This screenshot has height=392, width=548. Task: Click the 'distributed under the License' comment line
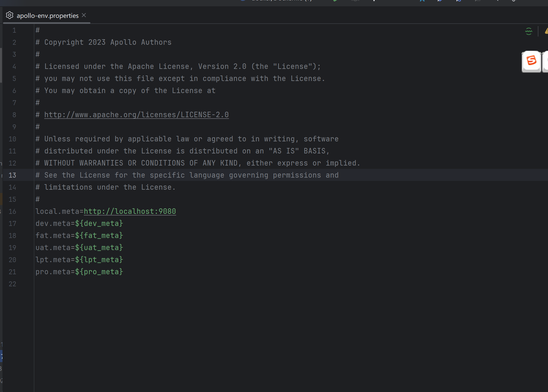click(182, 151)
